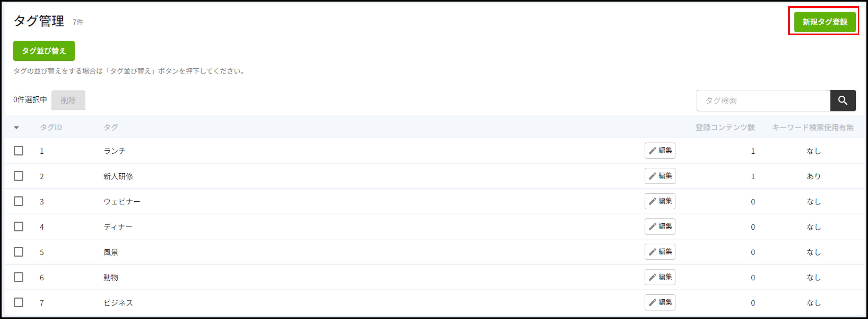Edit the ランチ tag via pencil button
868x319 pixels.
pyautogui.click(x=660, y=151)
